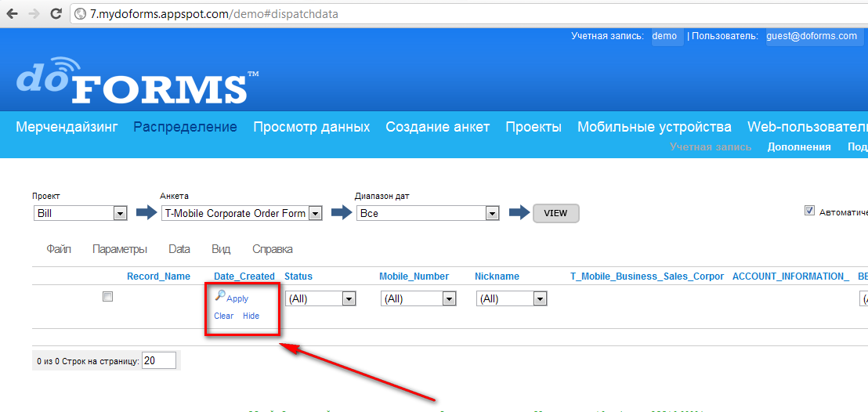Click the Hide filter link
The image size is (868, 412).
[251, 316]
